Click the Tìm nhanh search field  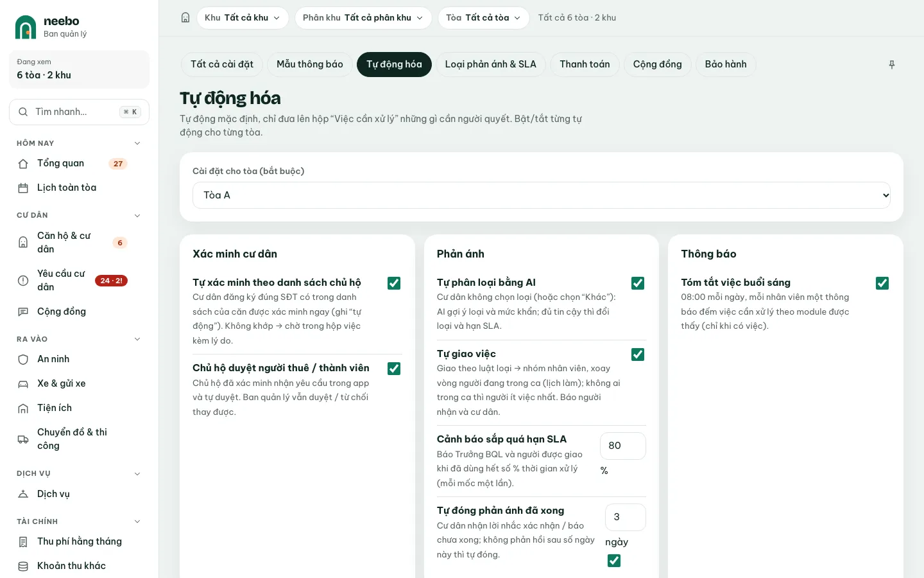pyautogui.click(x=80, y=112)
